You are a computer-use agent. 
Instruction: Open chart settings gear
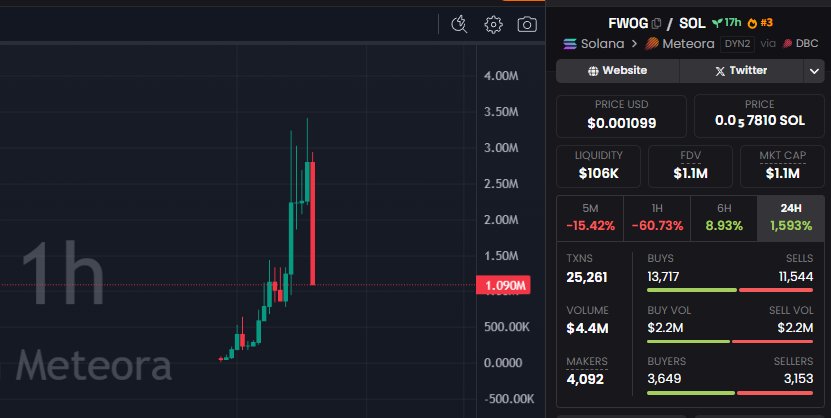[x=493, y=24]
